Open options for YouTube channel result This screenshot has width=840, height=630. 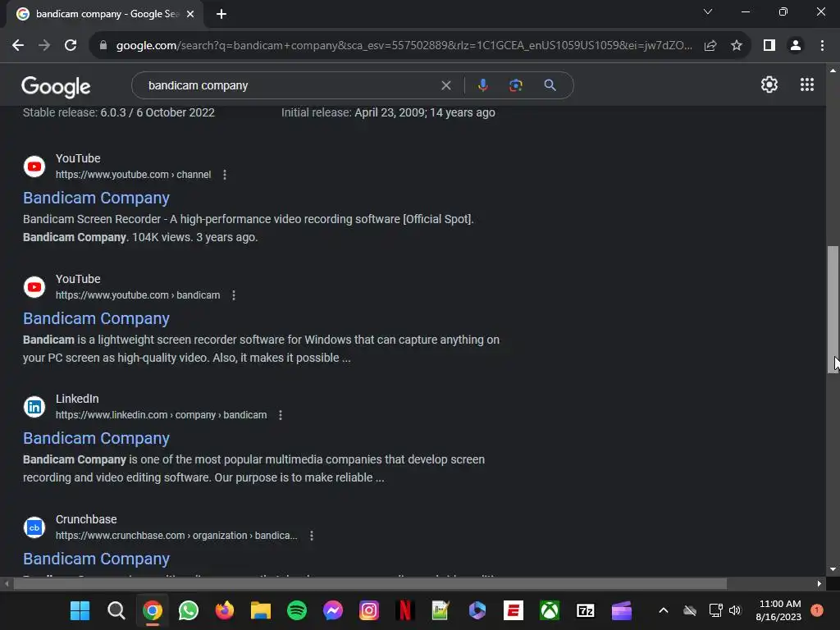(x=225, y=175)
